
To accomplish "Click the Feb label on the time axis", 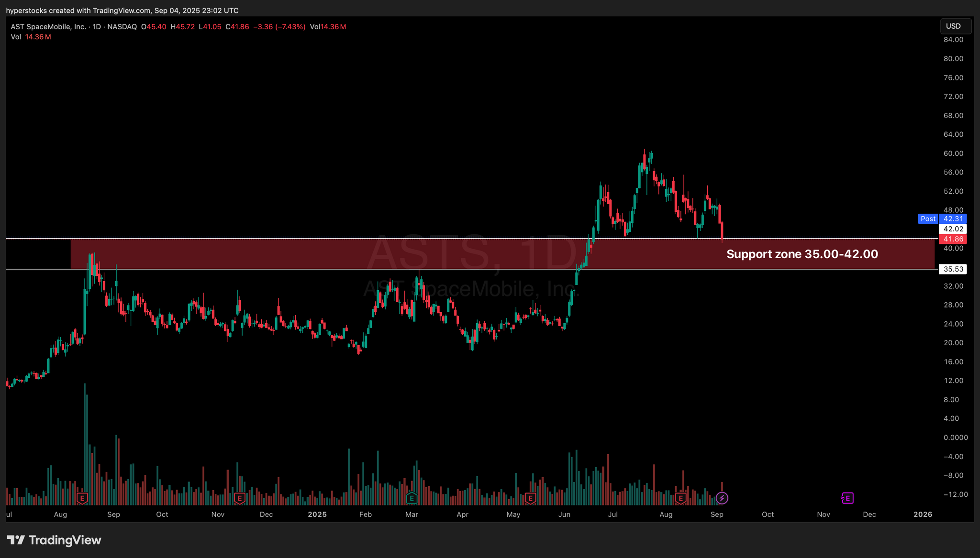I will pos(366,514).
